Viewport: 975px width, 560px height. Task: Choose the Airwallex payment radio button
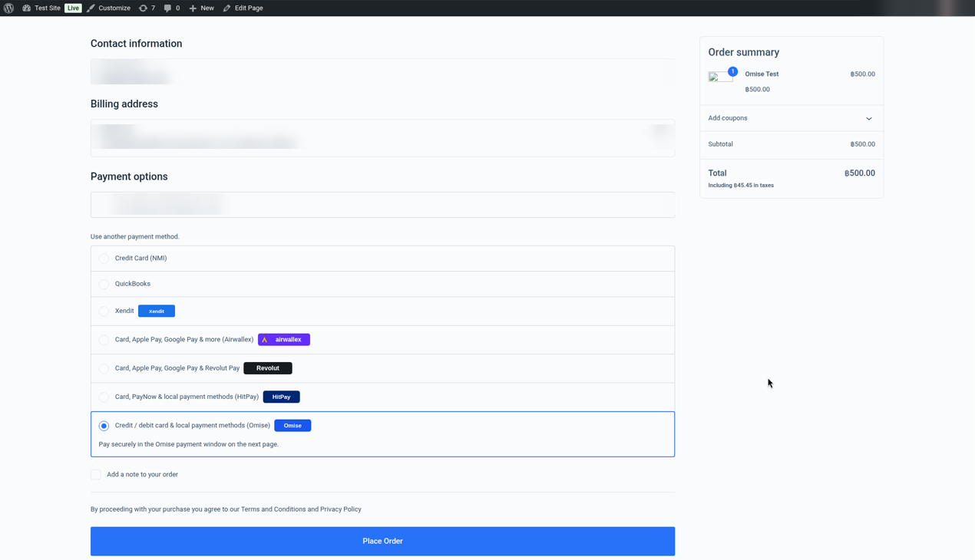[104, 340]
